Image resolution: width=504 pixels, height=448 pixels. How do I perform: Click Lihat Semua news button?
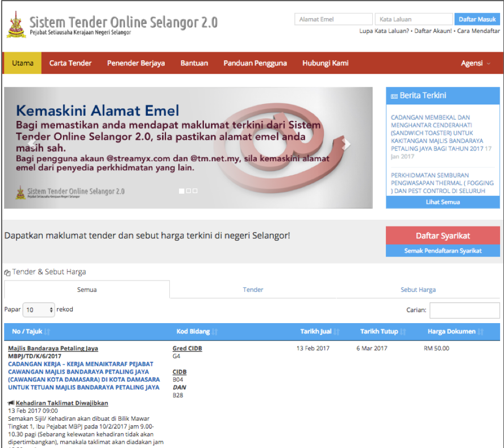click(x=443, y=202)
